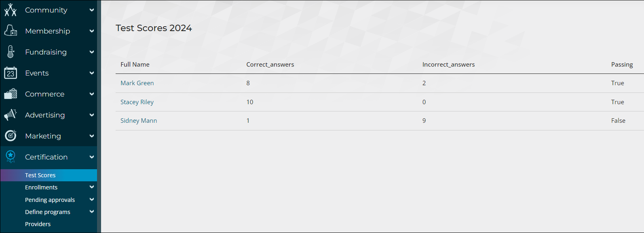Expand the Community menu chevron
The height and width of the screenshot is (233, 644).
(x=92, y=10)
